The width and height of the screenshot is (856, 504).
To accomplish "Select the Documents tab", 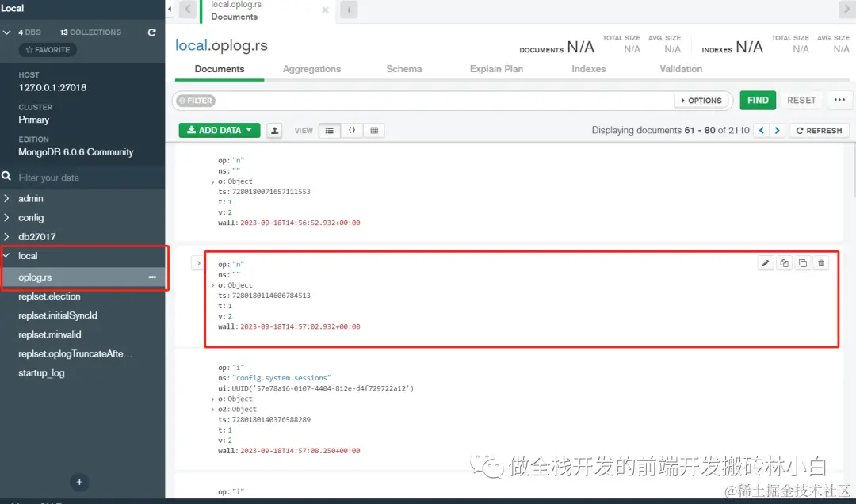I will point(220,69).
